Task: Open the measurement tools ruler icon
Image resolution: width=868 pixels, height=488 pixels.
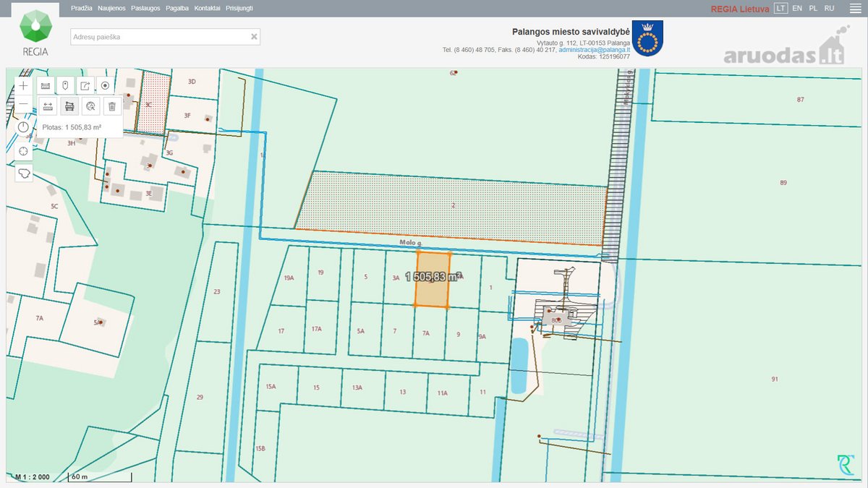Action: click(46, 85)
